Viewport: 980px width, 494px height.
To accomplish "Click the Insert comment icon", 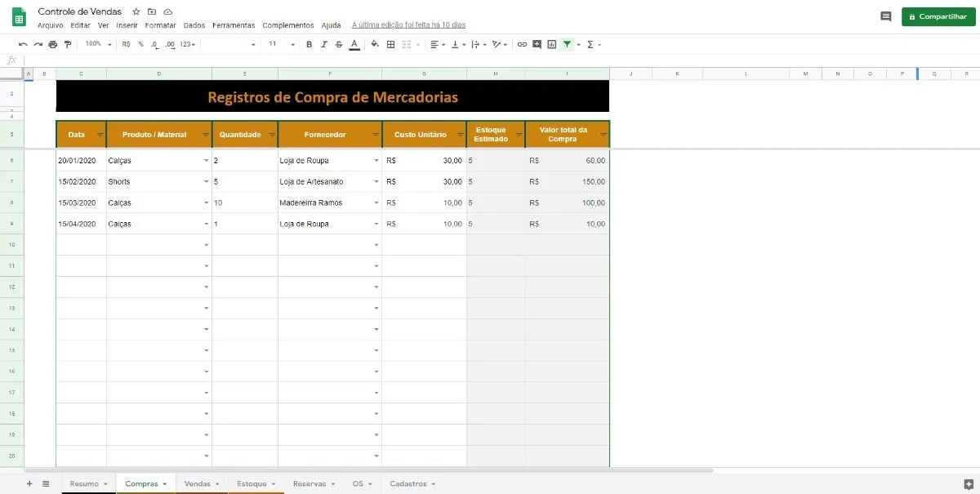I will pos(537,44).
